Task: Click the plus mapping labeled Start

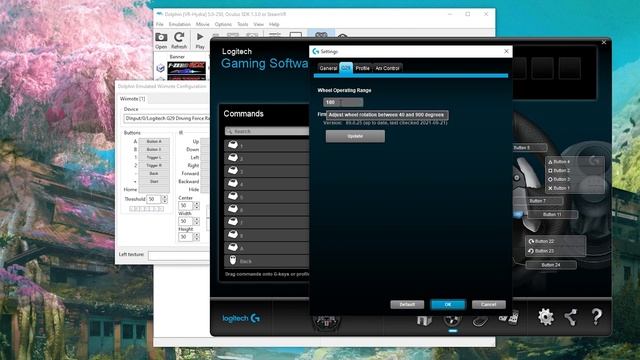Action: 154,181
